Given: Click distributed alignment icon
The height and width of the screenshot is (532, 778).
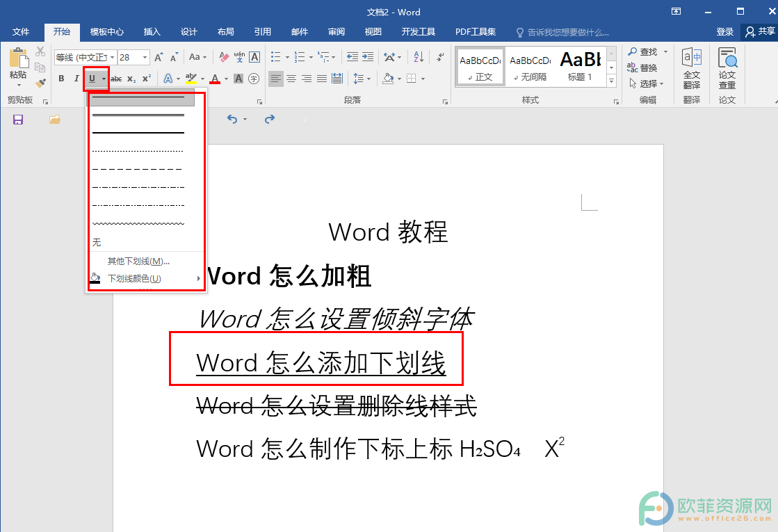Looking at the screenshot, I should click(337, 79).
